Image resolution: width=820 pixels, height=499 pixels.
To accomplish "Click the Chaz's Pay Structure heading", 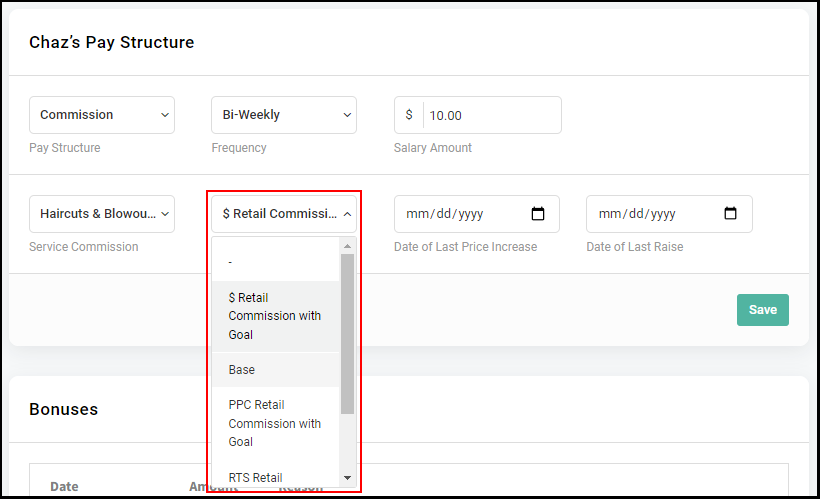I will pyautogui.click(x=111, y=42).
